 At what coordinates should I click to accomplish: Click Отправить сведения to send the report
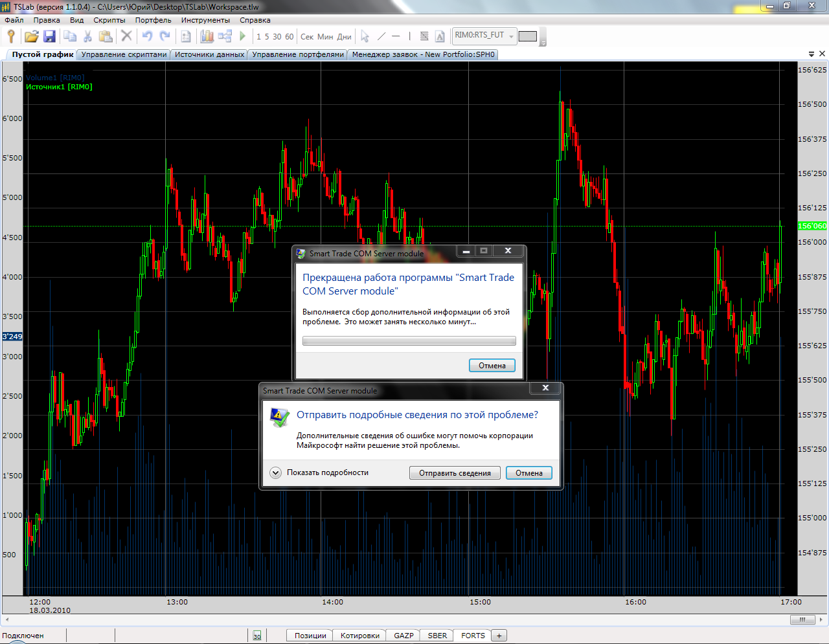click(455, 473)
